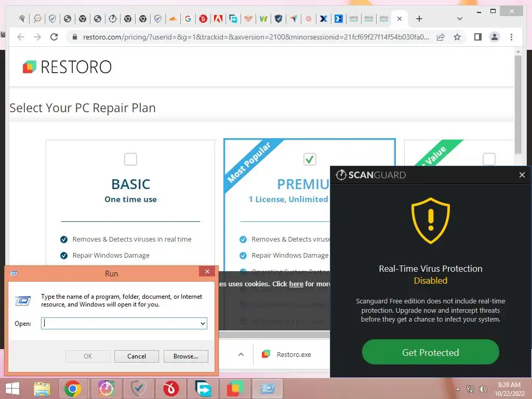Click the Restoro logo
Image resolution: width=532 pixels, height=399 pixels.
pos(67,67)
